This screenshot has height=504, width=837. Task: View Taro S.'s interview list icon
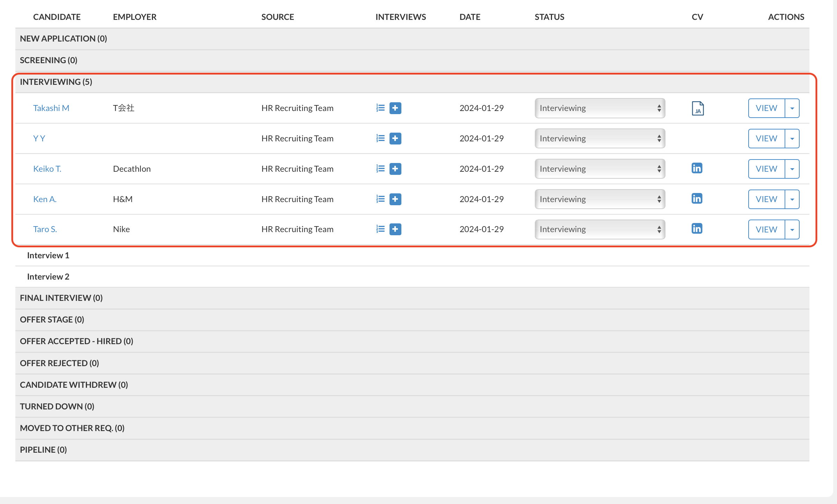coord(380,229)
